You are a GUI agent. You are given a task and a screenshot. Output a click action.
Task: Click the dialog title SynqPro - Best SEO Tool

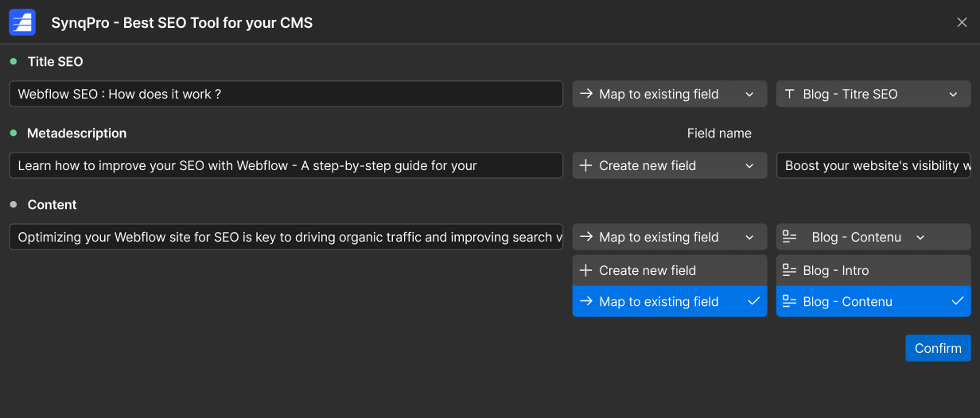pyautogui.click(x=182, y=22)
